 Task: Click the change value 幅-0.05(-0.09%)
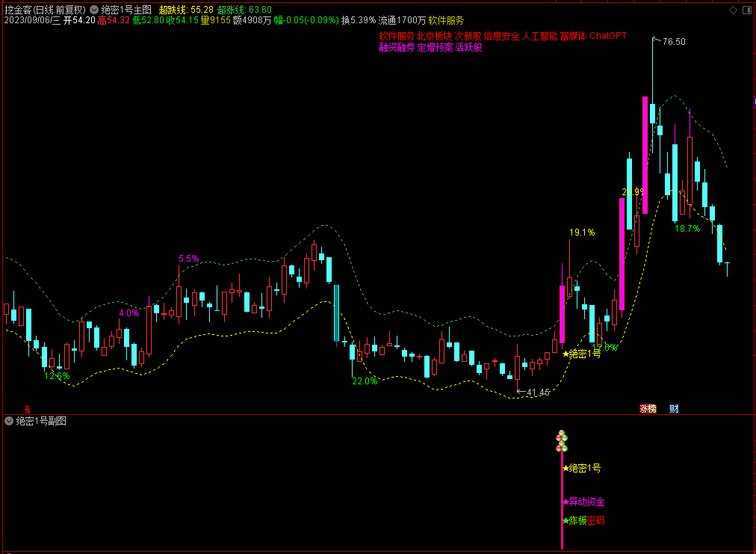coord(306,21)
